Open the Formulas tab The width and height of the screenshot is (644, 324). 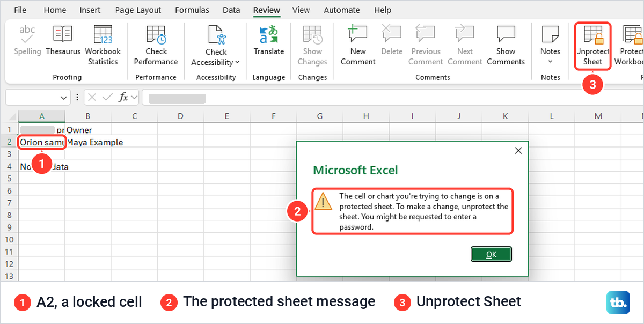coord(193,10)
